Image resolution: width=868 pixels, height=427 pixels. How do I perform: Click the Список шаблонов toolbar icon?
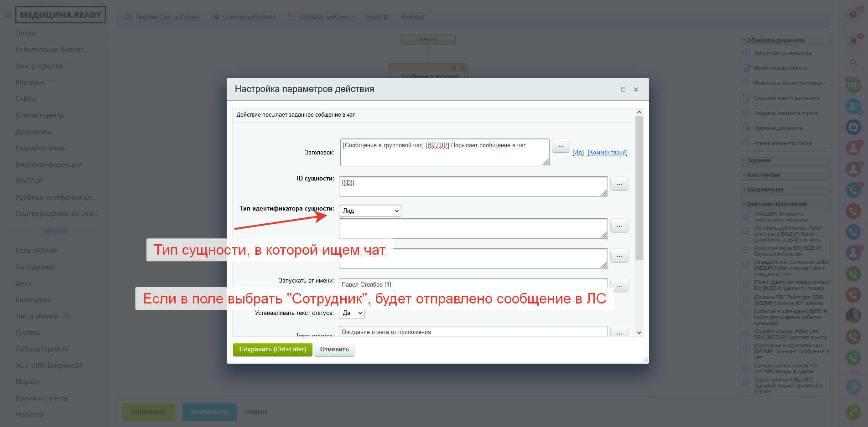click(x=215, y=17)
